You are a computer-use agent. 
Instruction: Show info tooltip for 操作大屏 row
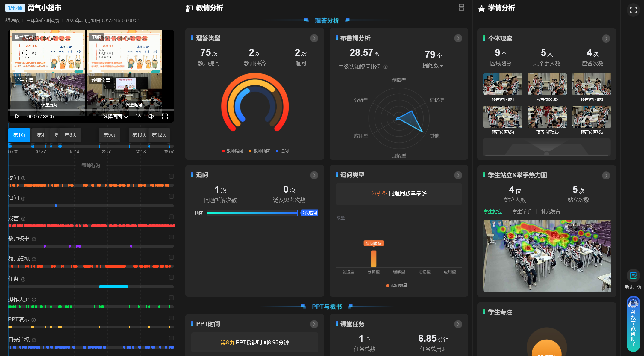(x=34, y=300)
